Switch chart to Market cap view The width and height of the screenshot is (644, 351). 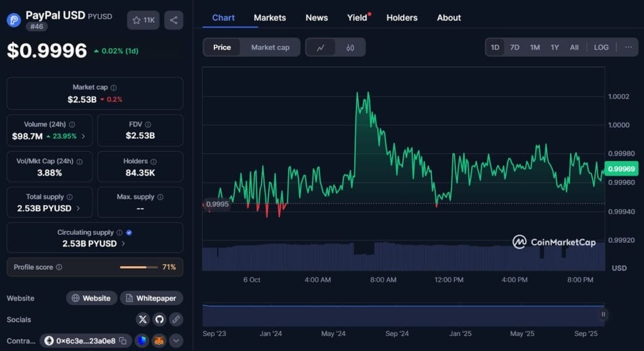pos(270,47)
